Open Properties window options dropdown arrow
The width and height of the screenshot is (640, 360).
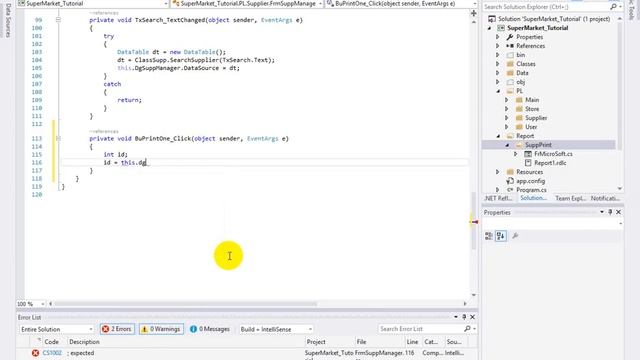coord(602,212)
